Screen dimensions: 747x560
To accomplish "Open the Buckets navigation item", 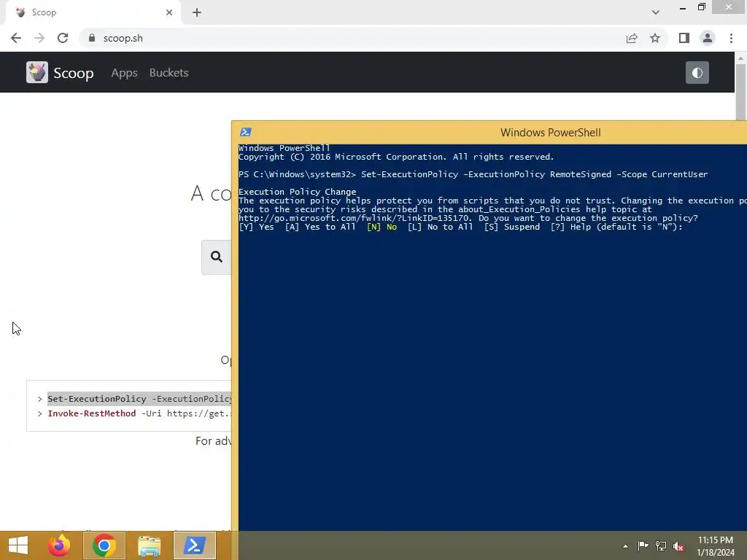I will [x=169, y=73].
